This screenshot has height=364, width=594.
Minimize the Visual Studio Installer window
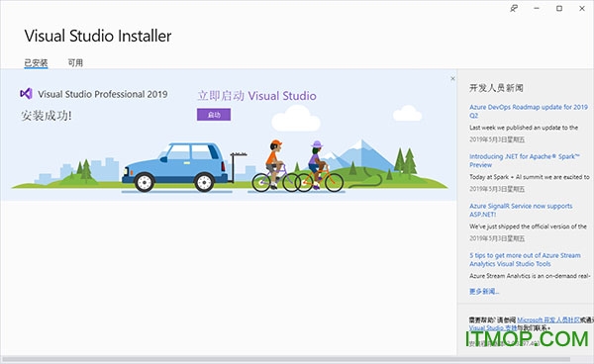537,8
